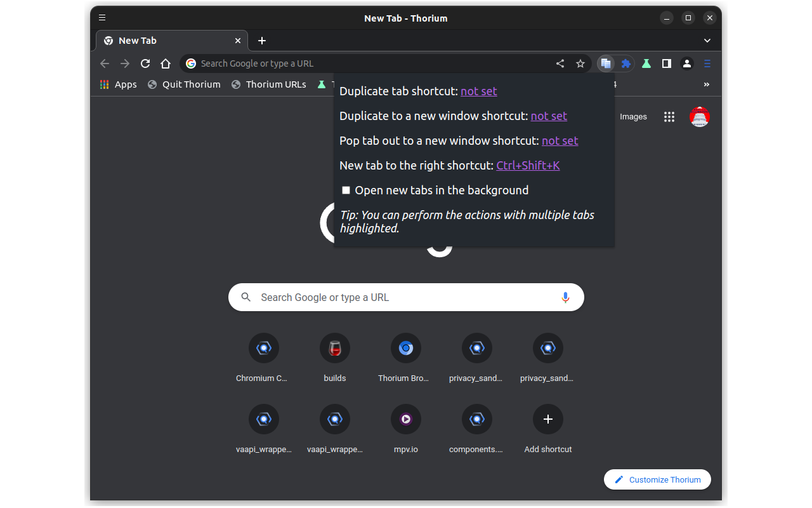Go to the home page
This screenshot has height=508, width=812.
(166, 63)
